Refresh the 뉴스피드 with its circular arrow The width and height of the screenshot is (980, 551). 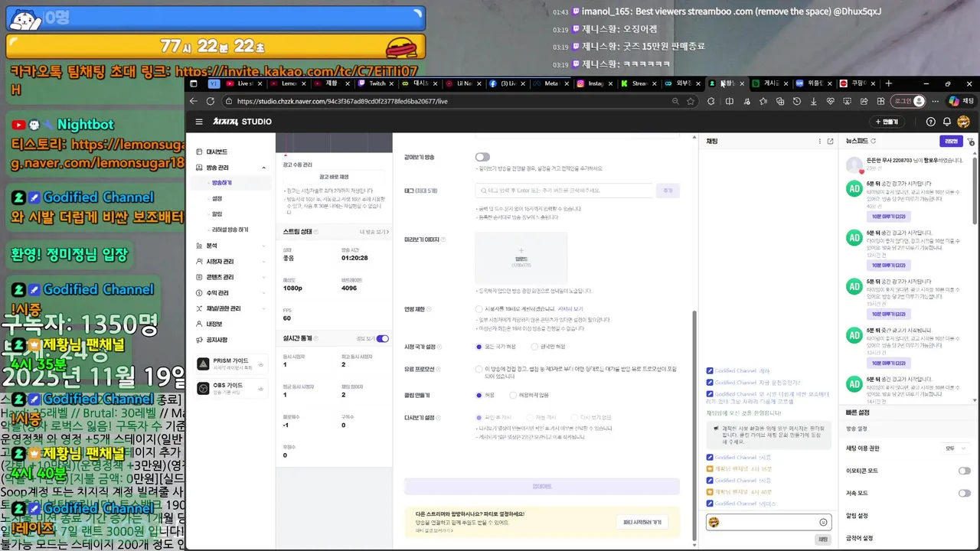point(874,142)
